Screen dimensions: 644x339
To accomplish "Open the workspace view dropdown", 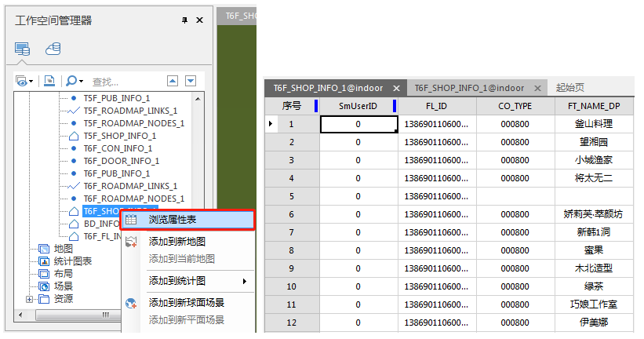I will point(24,81).
